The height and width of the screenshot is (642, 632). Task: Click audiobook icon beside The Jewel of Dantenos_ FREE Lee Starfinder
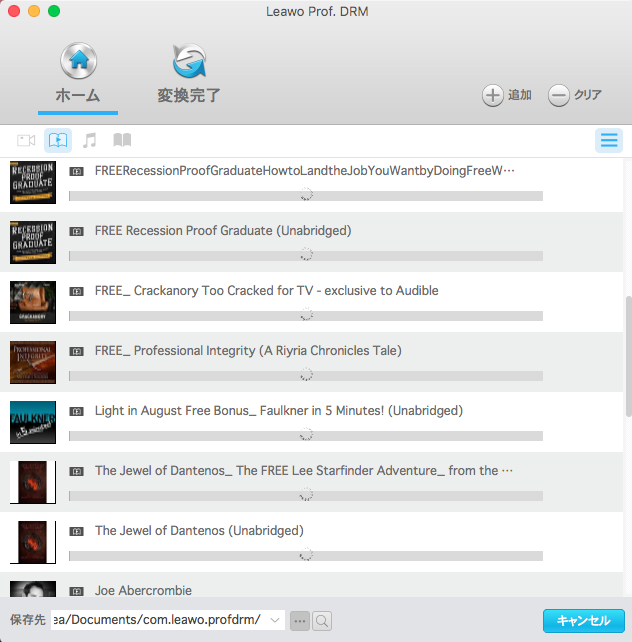[x=77, y=472]
